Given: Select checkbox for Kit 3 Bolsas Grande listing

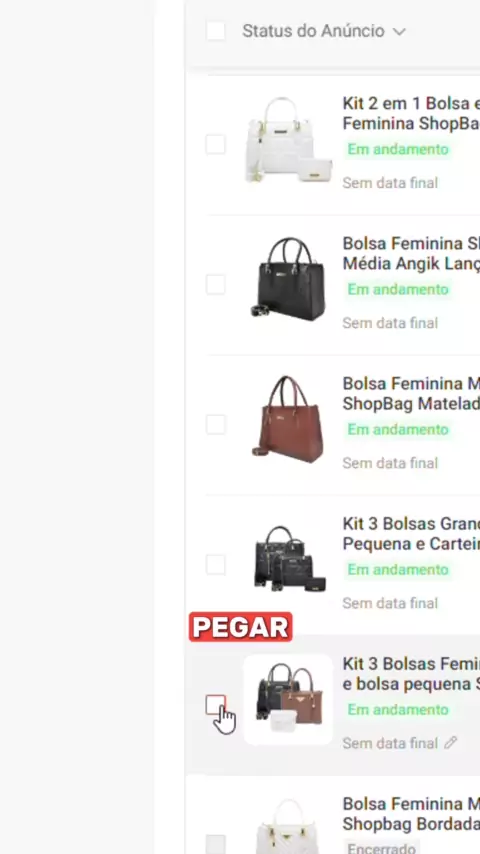Looking at the screenshot, I should (x=215, y=565).
